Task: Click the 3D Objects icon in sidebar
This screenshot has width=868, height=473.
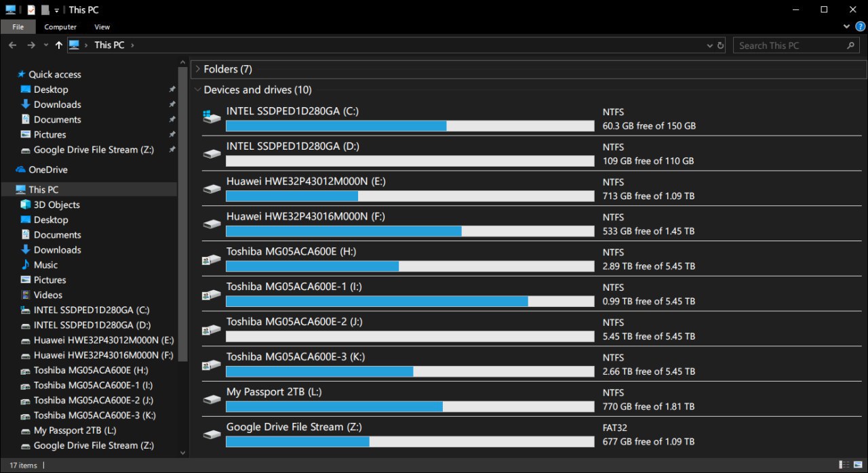Action: point(26,205)
